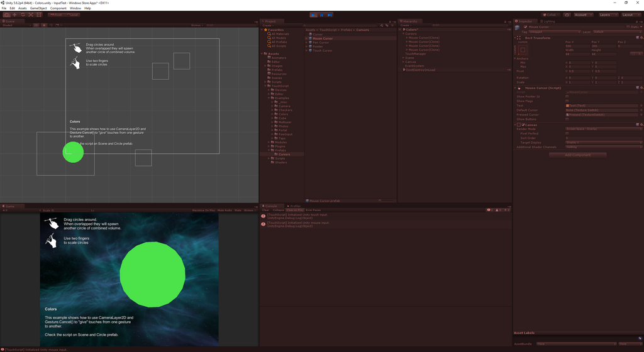Open the anchor presets box in Rect Transform
The image size is (644, 352).
[523, 50]
